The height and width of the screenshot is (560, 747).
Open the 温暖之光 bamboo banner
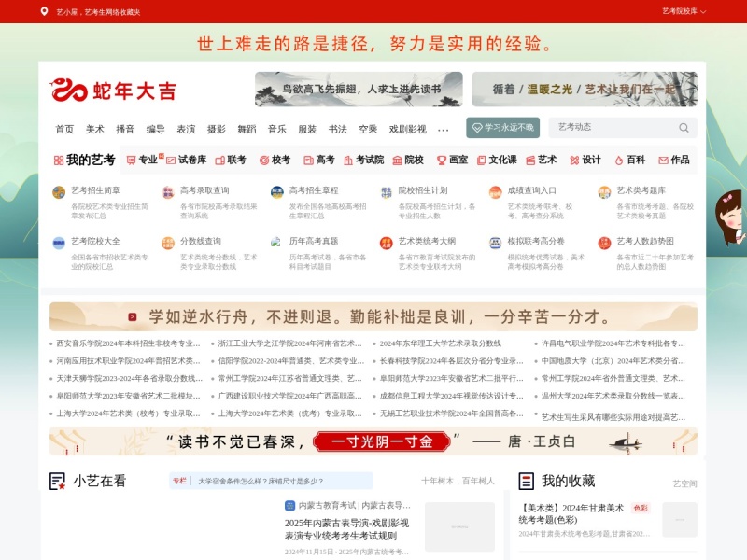pos(585,89)
